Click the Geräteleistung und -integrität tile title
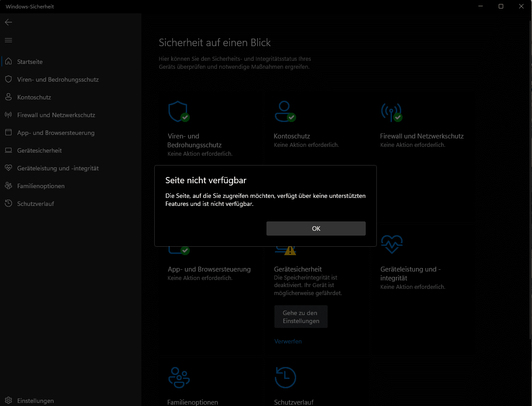This screenshot has height=406, width=532. pyautogui.click(x=411, y=273)
